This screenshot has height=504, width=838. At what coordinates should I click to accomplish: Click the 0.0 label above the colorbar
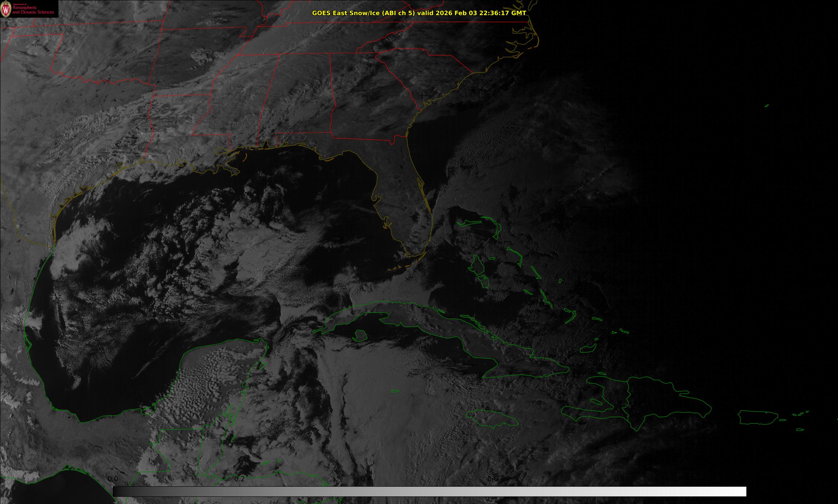pyautogui.click(x=113, y=479)
